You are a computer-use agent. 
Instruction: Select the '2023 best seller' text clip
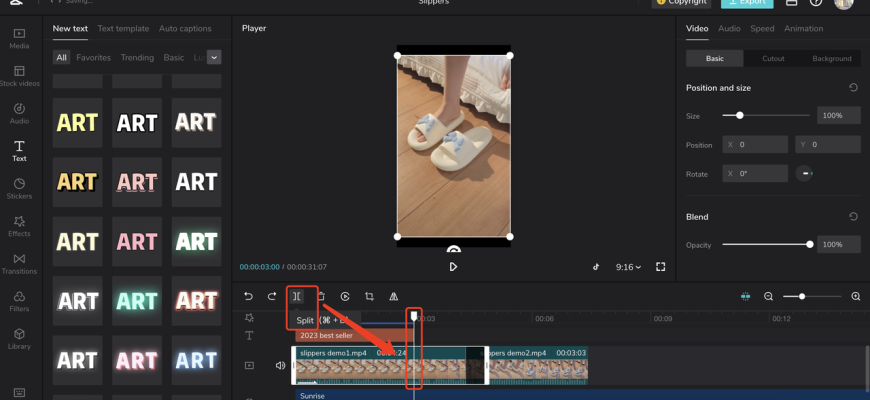[354, 335]
